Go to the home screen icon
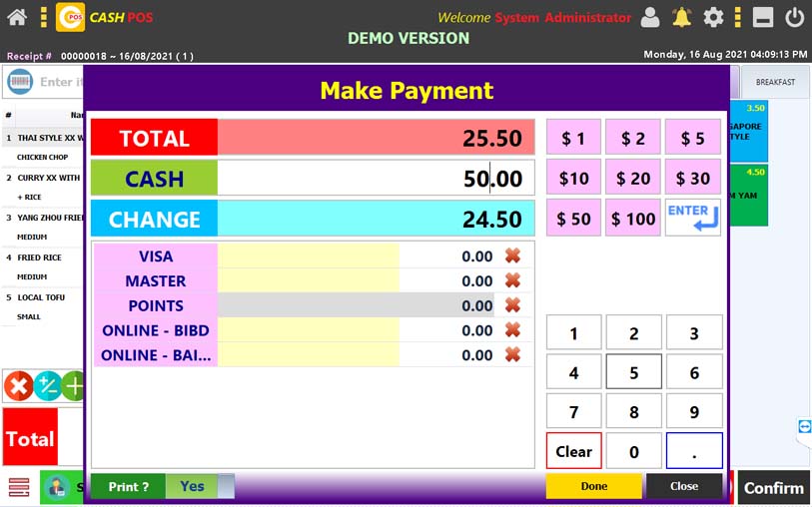812x507 pixels. 17,17
